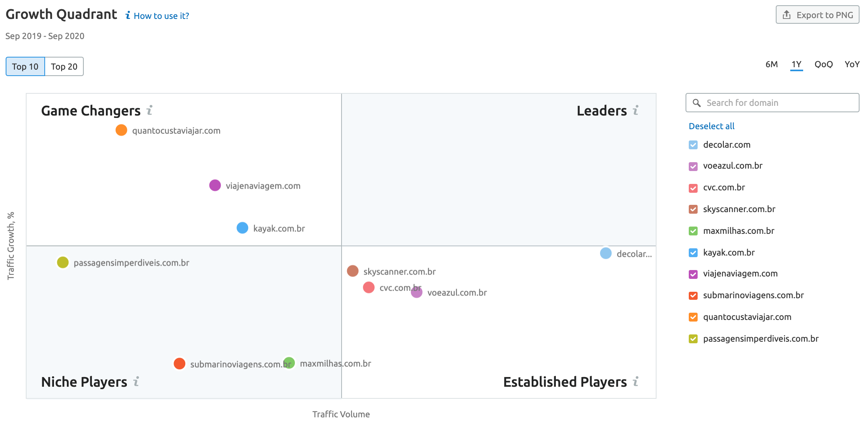Switch to the Top 20 tab

pos(64,66)
